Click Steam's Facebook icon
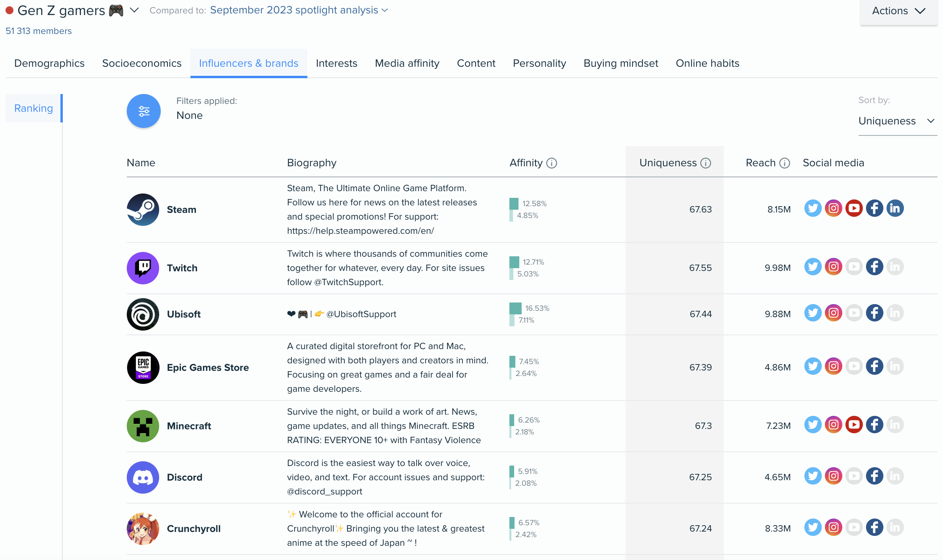Viewport: 943px width, 560px height. coord(875,208)
